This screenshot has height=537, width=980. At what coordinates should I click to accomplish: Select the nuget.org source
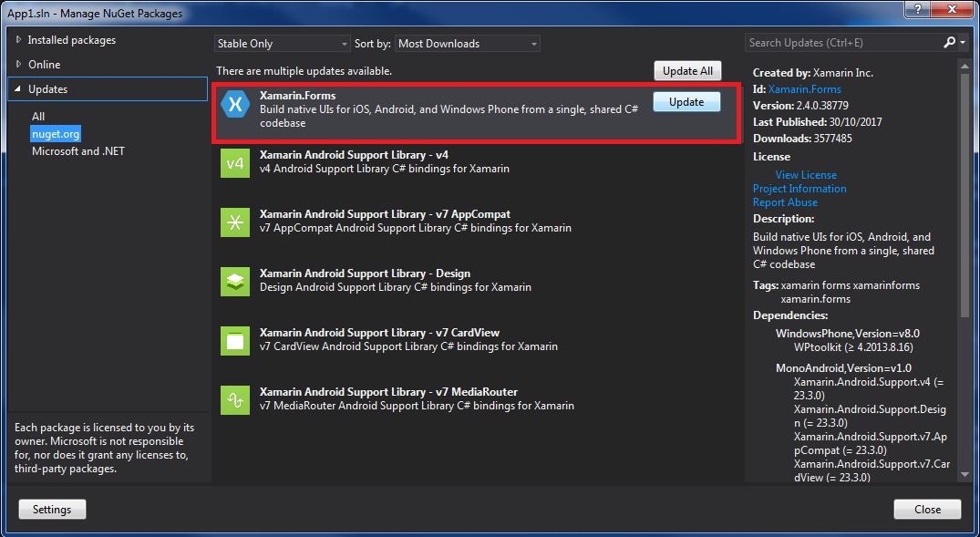pyautogui.click(x=56, y=134)
